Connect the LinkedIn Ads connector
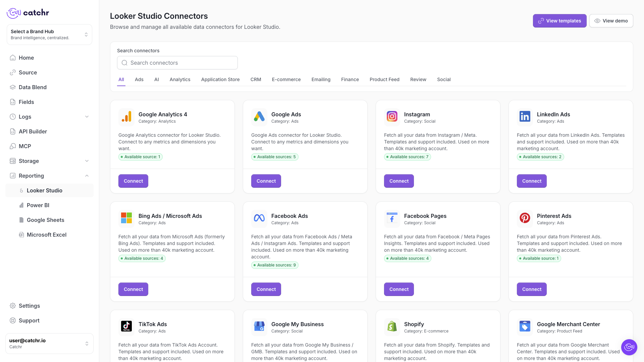Screen dimensions: 644x362 (532, 181)
